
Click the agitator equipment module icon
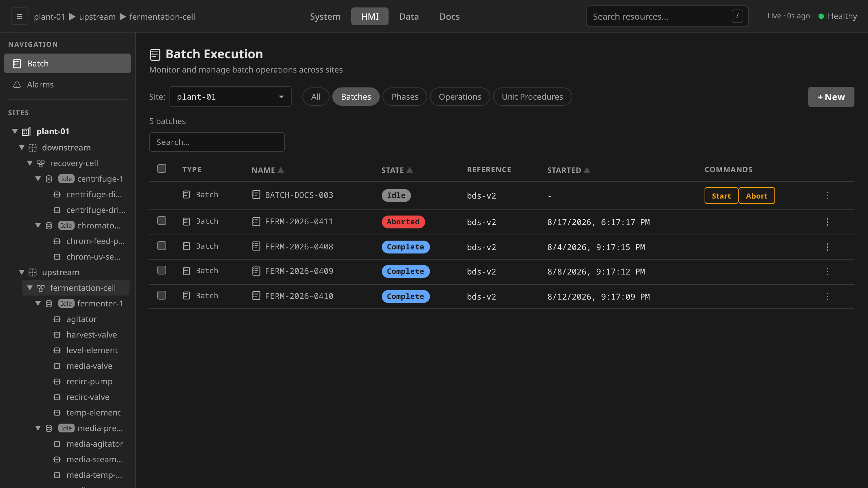pyautogui.click(x=57, y=319)
